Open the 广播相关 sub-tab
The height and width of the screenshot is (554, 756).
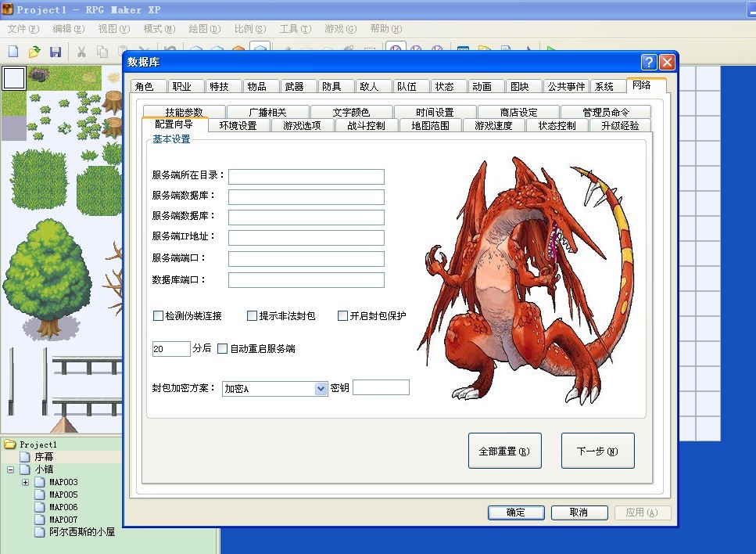(x=267, y=112)
